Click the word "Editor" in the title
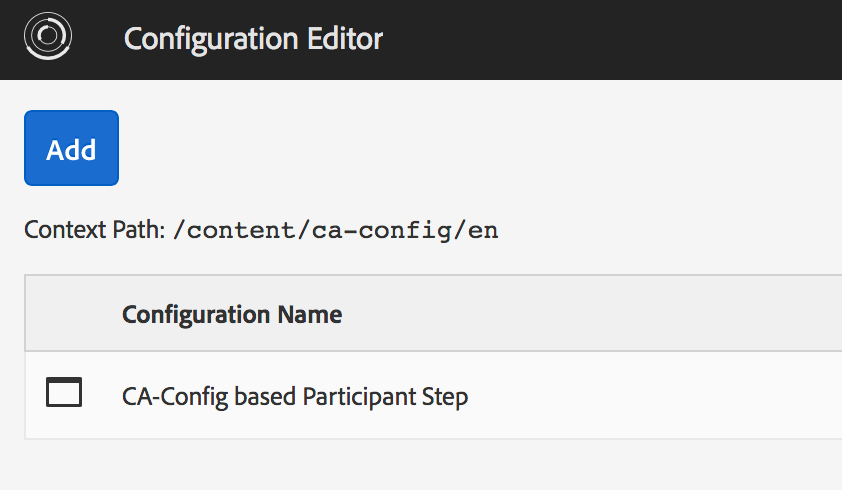 click(338, 39)
